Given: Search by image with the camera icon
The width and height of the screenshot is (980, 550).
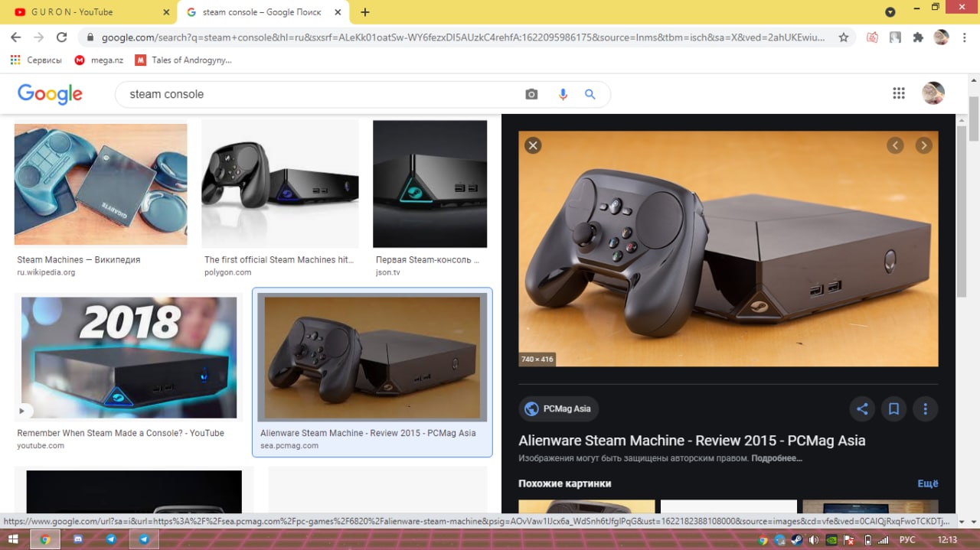Looking at the screenshot, I should pos(531,94).
